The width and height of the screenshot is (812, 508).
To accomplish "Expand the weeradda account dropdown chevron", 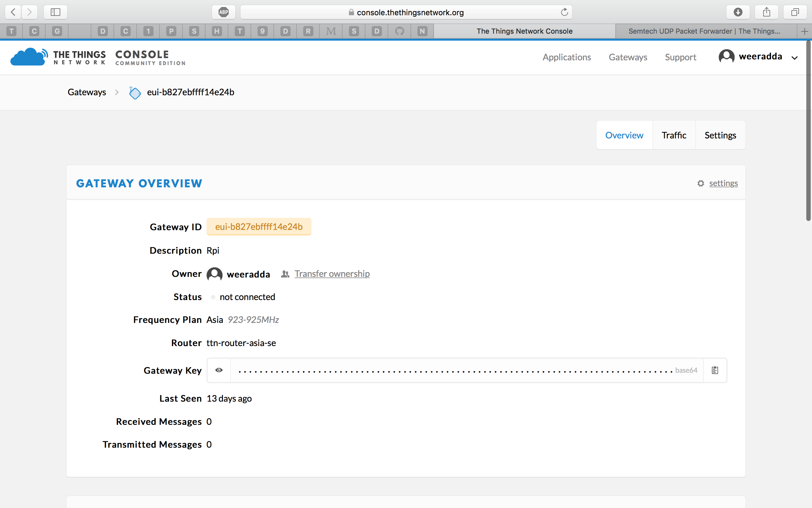I will 794,58.
